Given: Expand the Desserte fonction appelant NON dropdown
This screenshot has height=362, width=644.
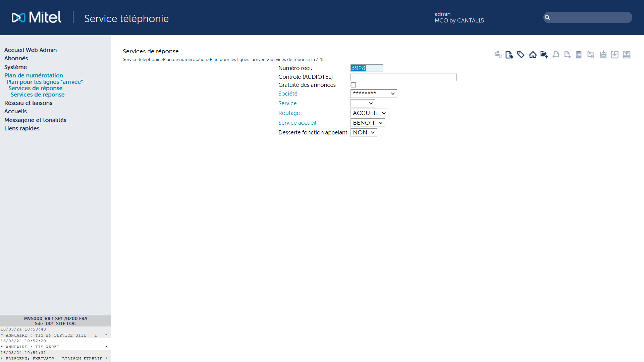Looking at the screenshot, I should [363, 132].
